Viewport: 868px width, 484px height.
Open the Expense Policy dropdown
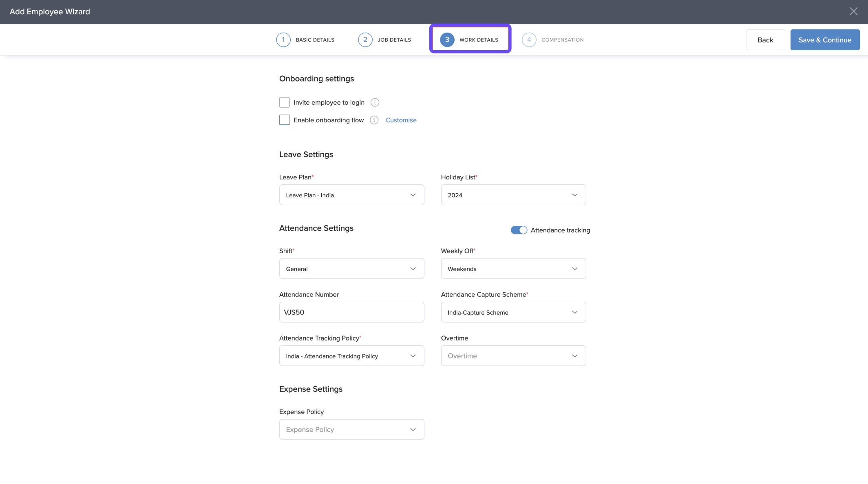[x=351, y=429]
